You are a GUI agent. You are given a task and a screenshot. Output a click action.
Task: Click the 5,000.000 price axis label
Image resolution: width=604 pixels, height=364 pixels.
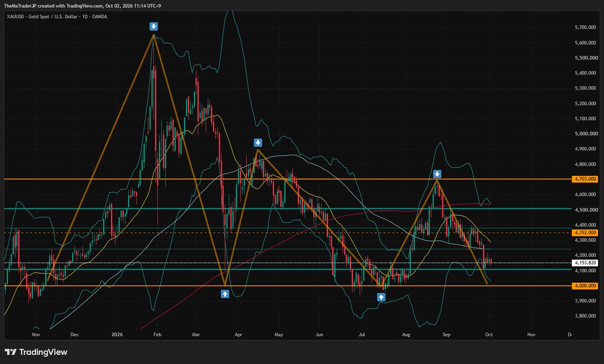pos(585,134)
